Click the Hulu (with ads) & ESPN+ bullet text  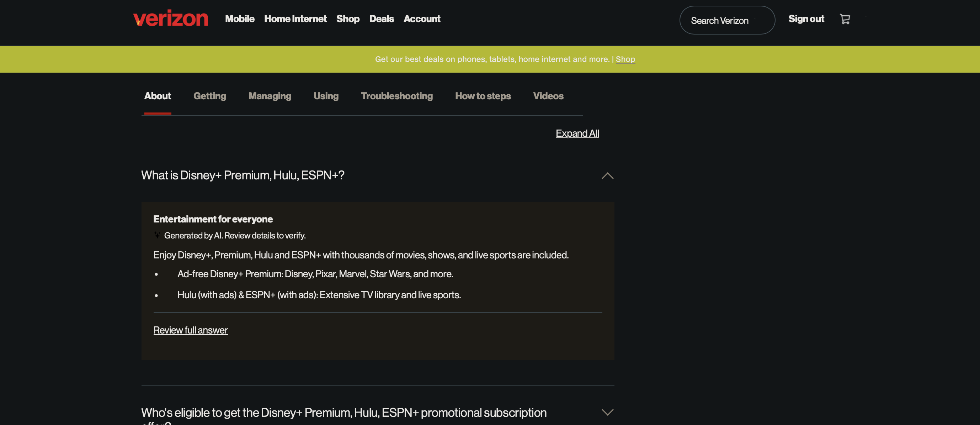click(x=319, y=295)
